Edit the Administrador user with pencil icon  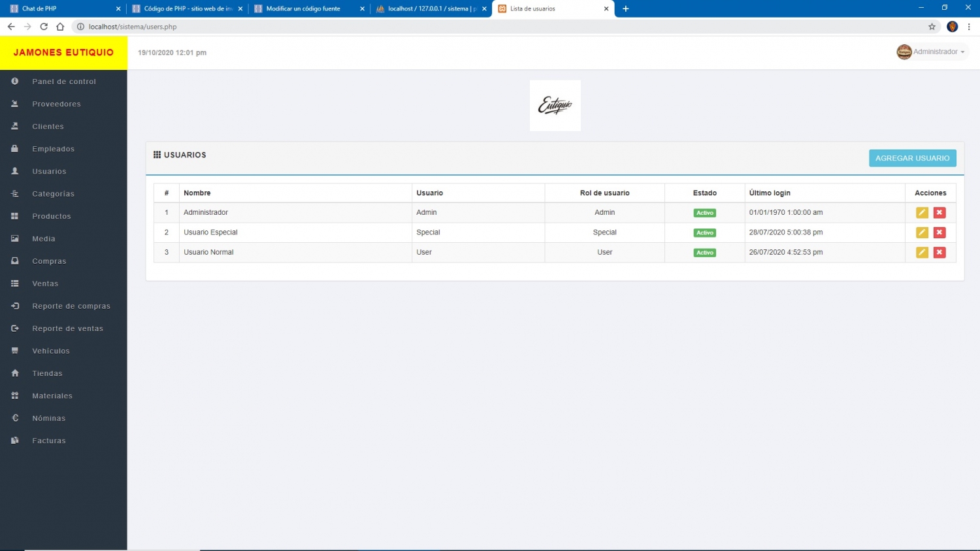922,213
